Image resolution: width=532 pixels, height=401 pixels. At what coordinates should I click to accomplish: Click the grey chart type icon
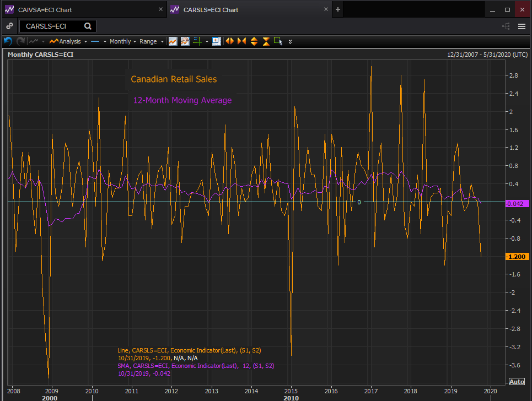(34, 41)
